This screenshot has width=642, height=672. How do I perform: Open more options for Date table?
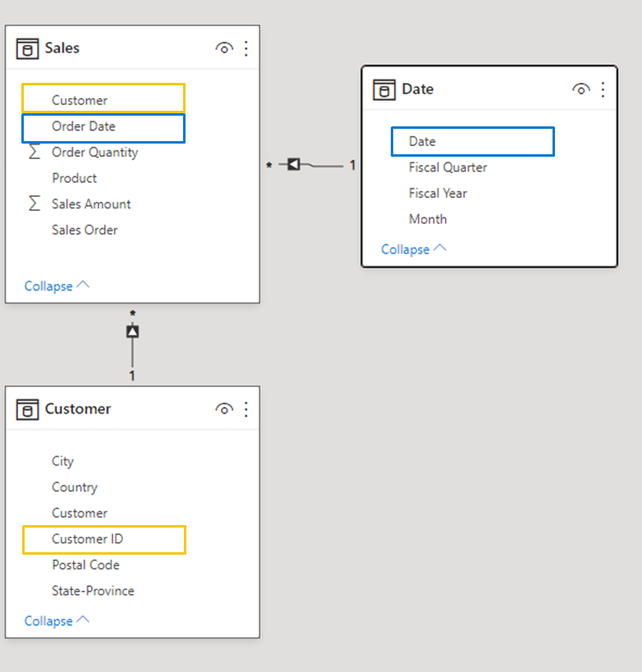coord(603,89)
